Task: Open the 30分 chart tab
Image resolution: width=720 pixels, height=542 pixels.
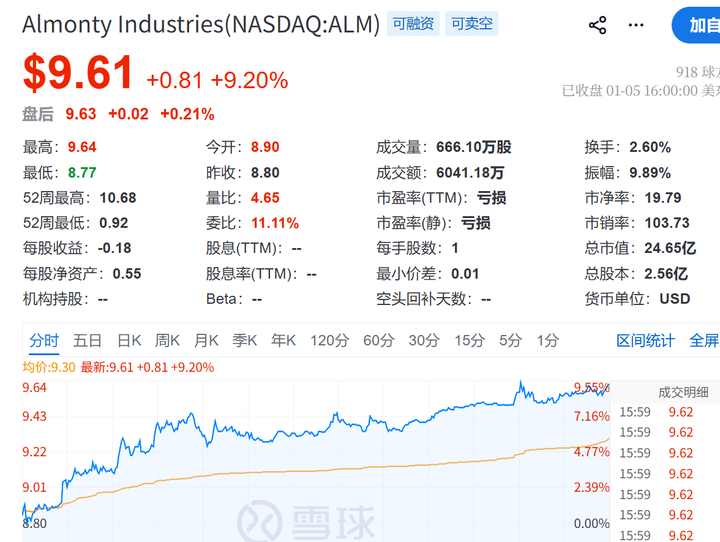Action: pyautogui.click(x=424, y=341)
